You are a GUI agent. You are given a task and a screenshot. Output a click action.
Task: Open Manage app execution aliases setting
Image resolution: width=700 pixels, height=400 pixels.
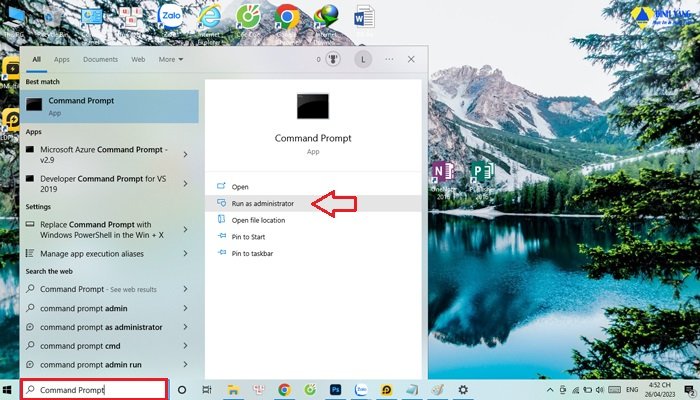pos(91,254)
